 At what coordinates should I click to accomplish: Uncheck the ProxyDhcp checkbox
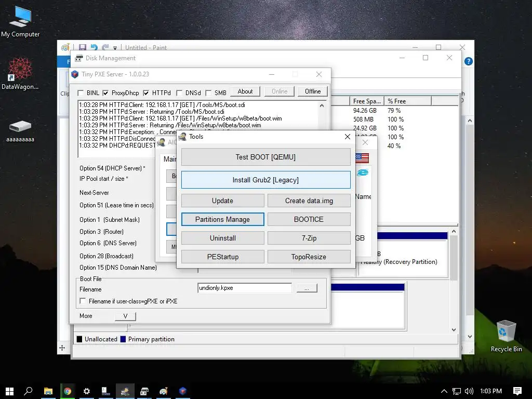point(105,93)
